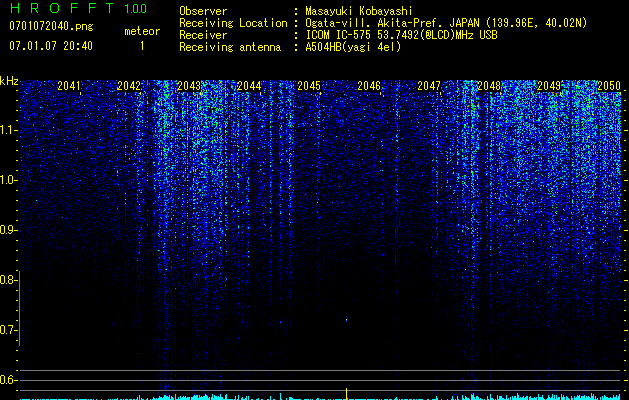Click the 2045 time marker

click(309, 86)
